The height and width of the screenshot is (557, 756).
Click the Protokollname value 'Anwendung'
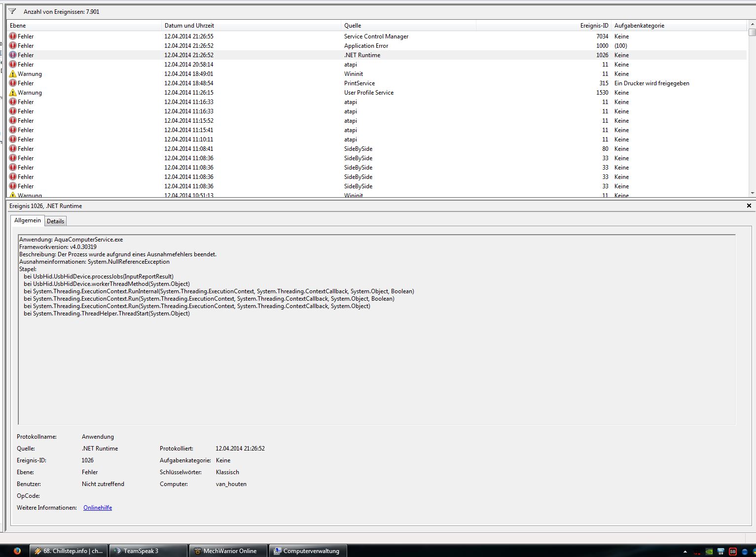[x=98, y=437]
